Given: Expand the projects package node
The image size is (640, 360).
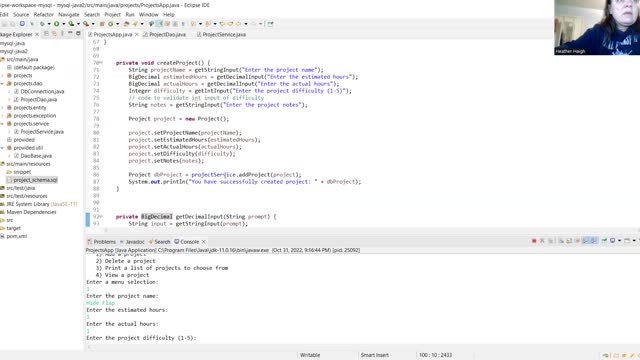Looking at the screenshot, I should point(2,76).
